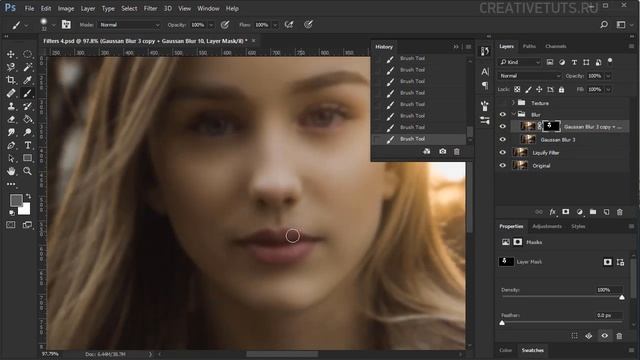Screen dimensions: 640x360
Task: Click the last Brush Tool history state
Action: [420, 139]
